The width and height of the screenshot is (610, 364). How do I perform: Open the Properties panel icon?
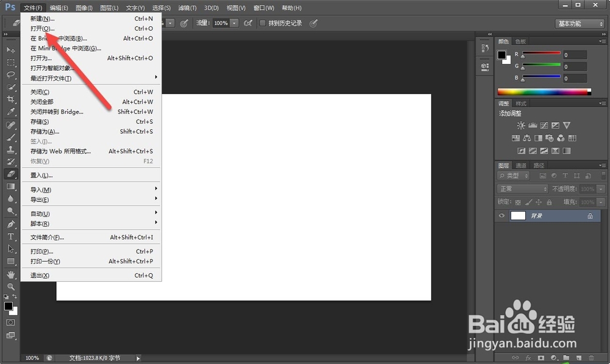[485, 67]
